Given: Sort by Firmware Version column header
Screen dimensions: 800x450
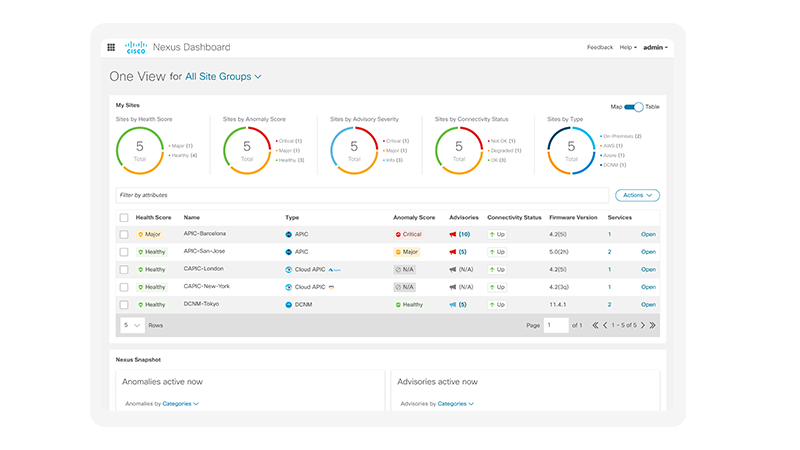Looking at the screenshot, I should pos(573,218).
